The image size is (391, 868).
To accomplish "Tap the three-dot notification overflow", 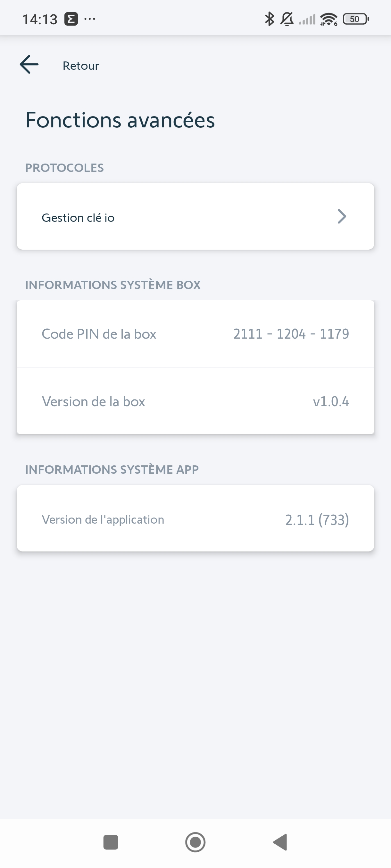I will click(x=90, y=19).
